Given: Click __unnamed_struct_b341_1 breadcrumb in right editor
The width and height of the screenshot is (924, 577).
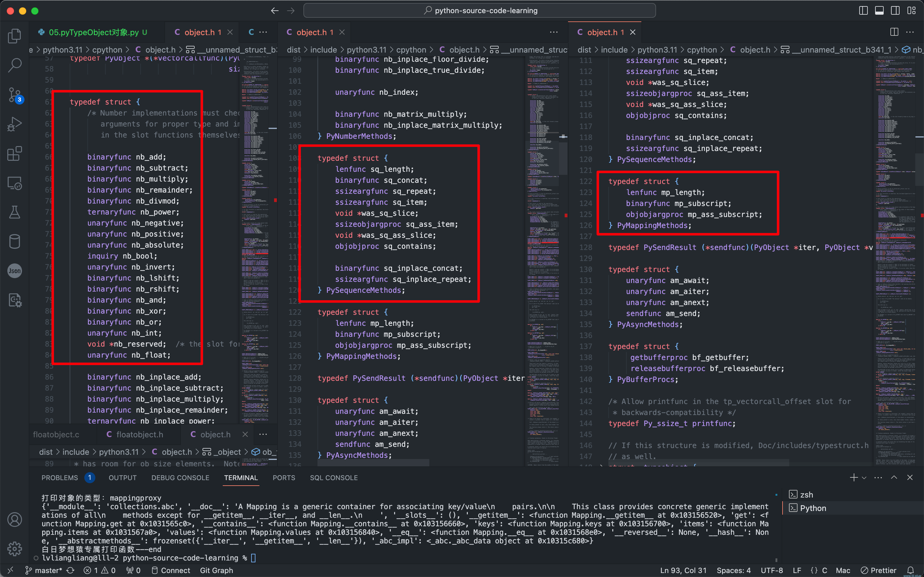Looking at the screenshot, I should (841, 50).
